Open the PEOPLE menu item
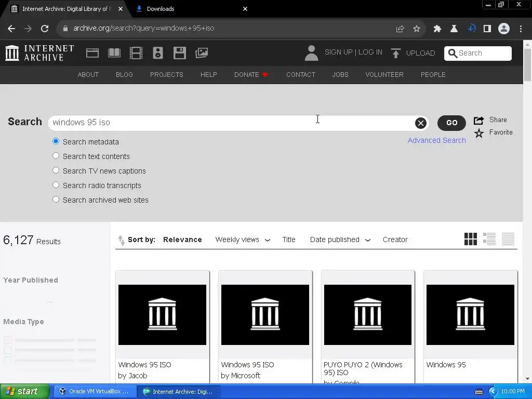This screenshot has height=399, width=532. click(x=433, y=75)
